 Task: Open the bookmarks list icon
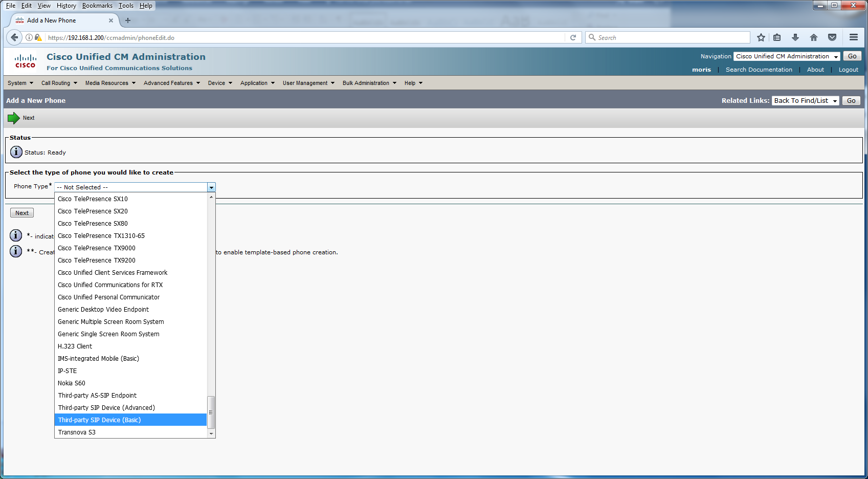[x=777, y=37]
